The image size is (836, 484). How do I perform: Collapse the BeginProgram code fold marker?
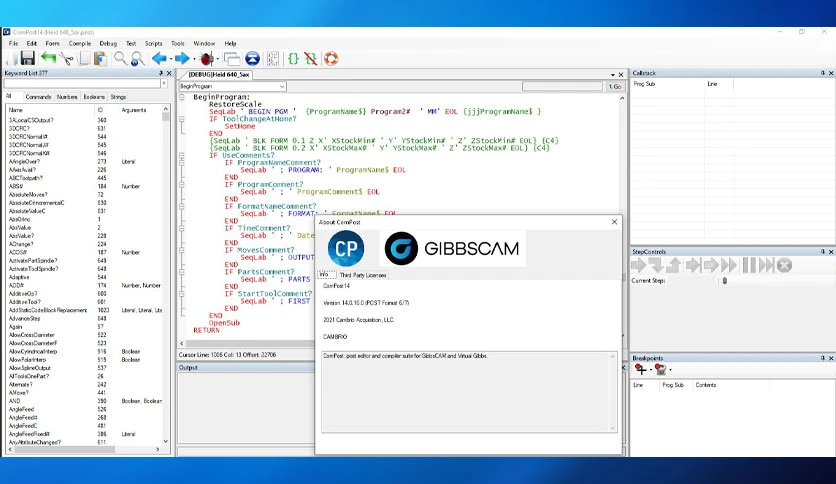point(182,97)
